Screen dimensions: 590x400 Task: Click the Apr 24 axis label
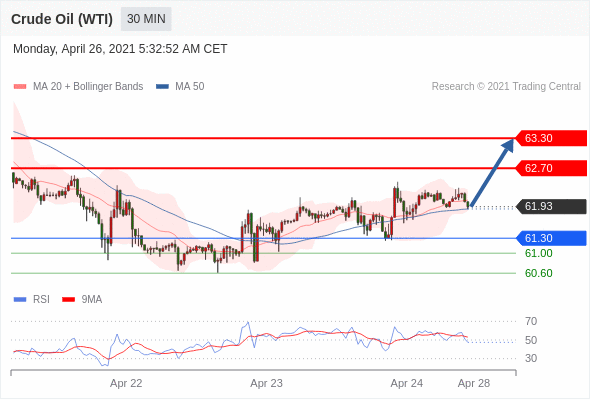[407, 383]
